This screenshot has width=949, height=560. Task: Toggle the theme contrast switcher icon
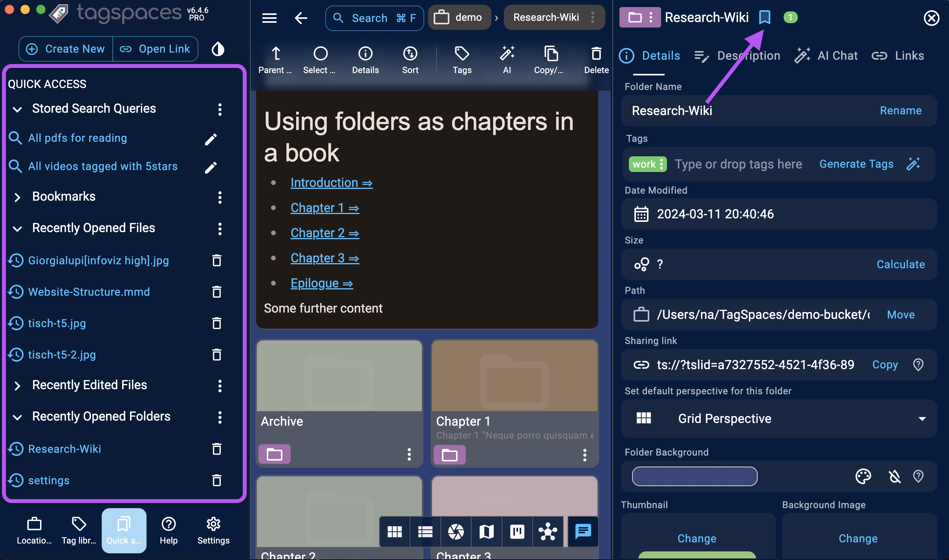pyautogui.click(x=218, y=49)
